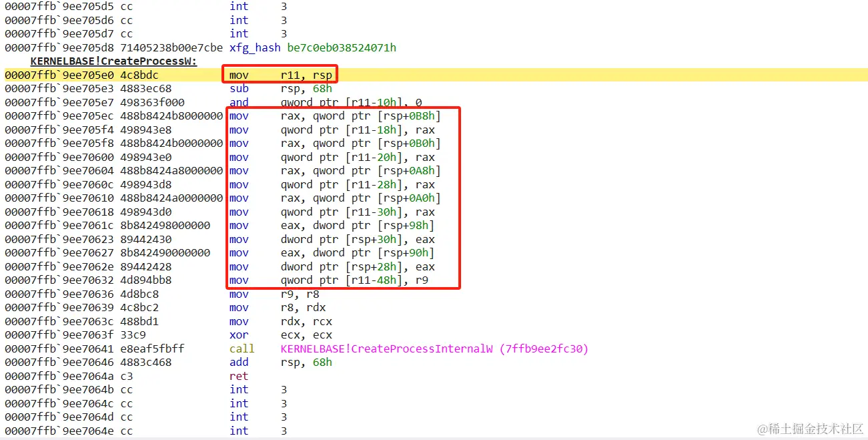Click the call mnemonic
This screenshot has width=868, height=440.
(x=242, y=349)
